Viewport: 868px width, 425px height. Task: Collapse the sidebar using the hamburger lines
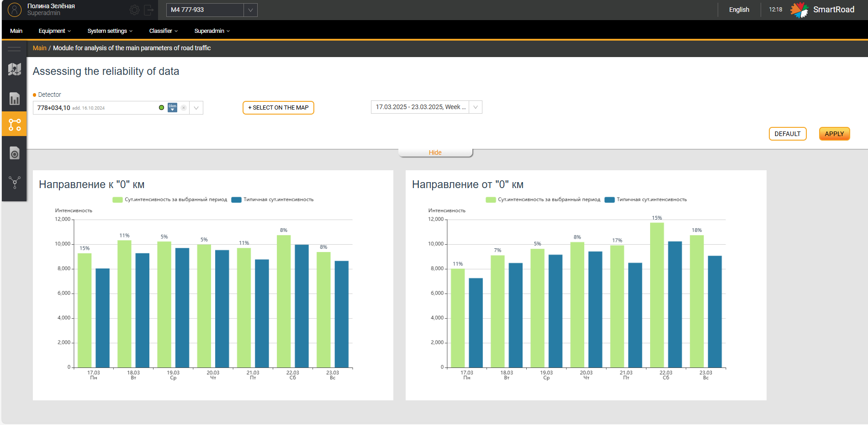tap(14, 49)
